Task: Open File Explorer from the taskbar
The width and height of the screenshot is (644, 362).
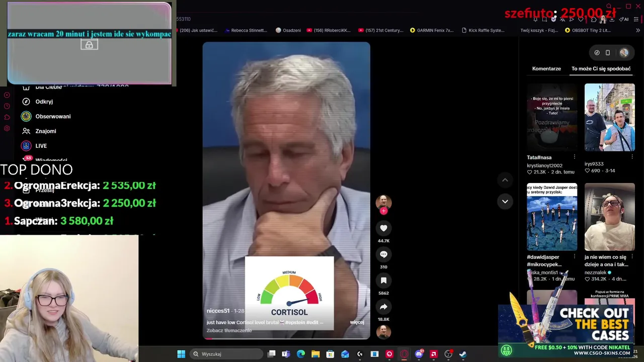Action: (315, 354)
